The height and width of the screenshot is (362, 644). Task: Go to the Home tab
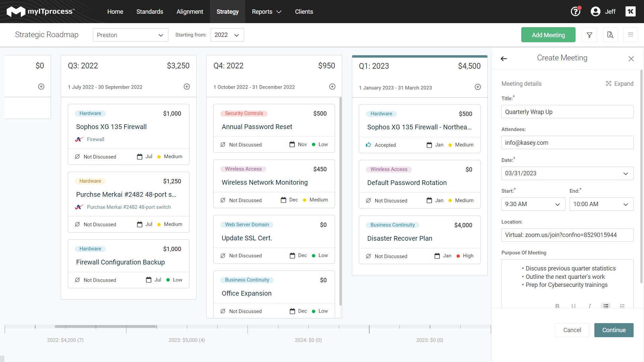(115, 12)
